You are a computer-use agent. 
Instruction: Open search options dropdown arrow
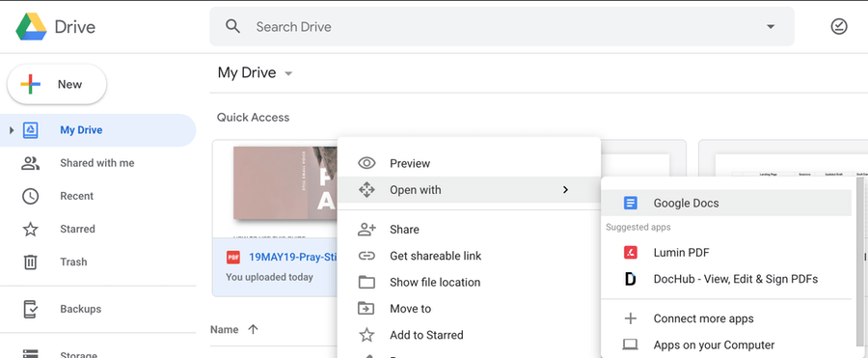tap(770, 27)
